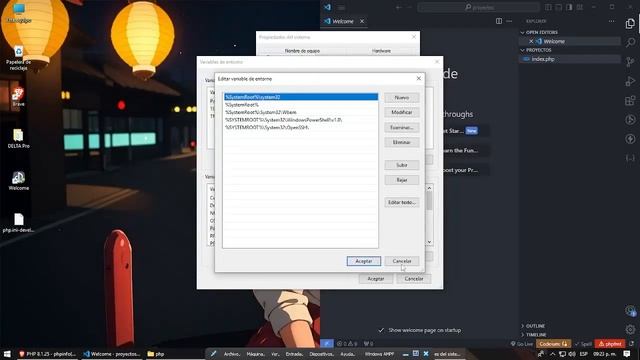Click scrollbar down arrow in Variables de entorno
Screen dimensions: 640x360
429,242
